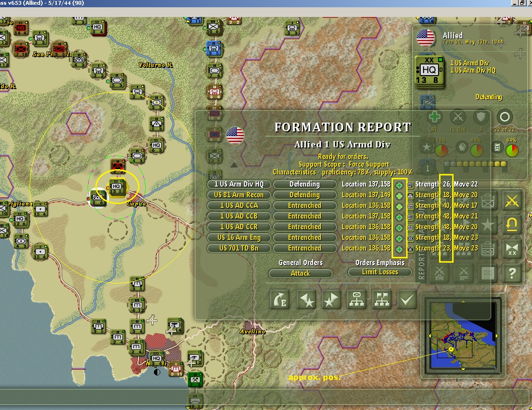Click green plus icon on 1 US AD CCB row
532x410 pixels.
click(x=399, y=218)
